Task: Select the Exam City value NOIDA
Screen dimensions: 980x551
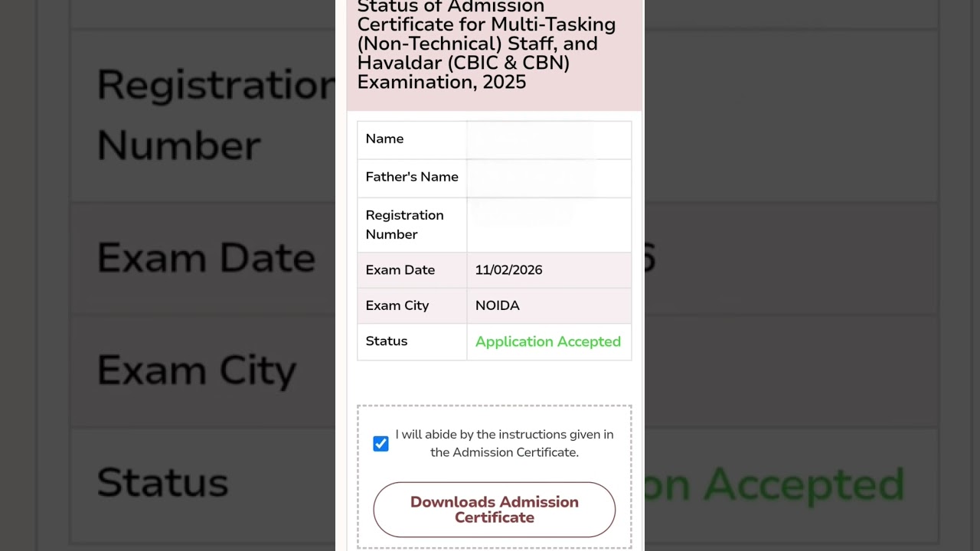Action: [498, 305]
